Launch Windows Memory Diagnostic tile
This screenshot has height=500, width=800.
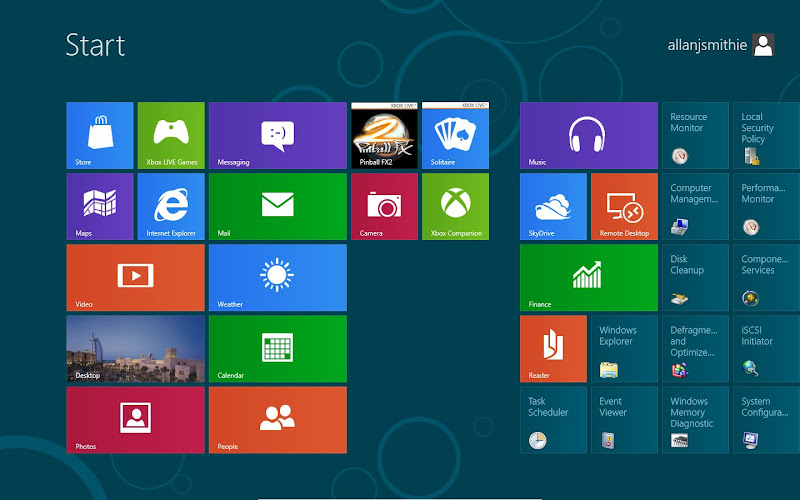tap(695, 419)
